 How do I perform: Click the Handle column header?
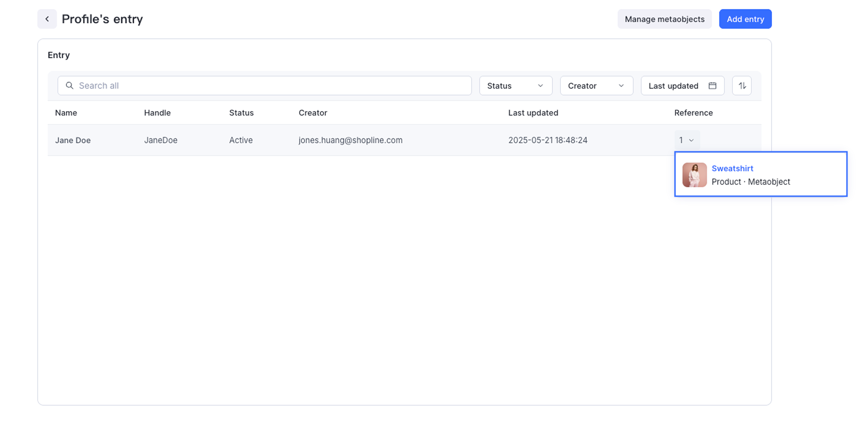coord(157,113)
